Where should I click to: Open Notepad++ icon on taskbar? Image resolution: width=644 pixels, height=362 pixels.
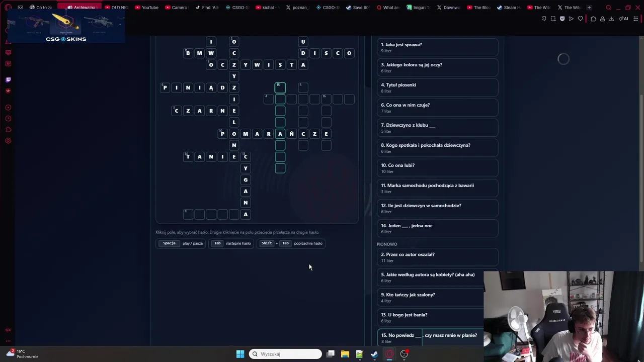click(359, 354)
